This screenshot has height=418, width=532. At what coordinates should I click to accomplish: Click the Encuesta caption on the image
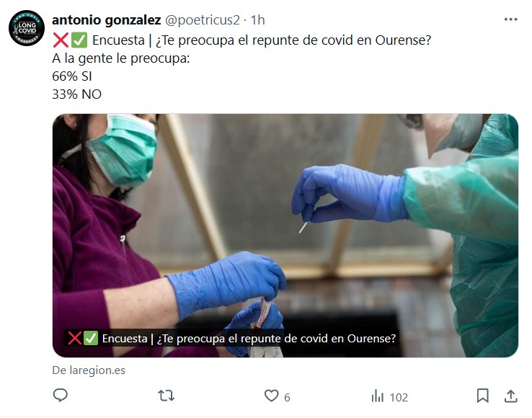[x=231, y=338]
